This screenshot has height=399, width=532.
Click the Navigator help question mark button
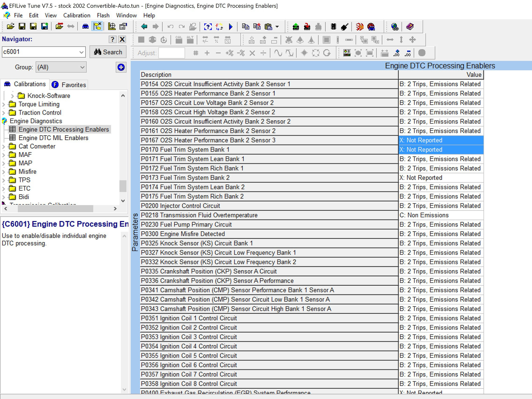[x=112, y=39]
